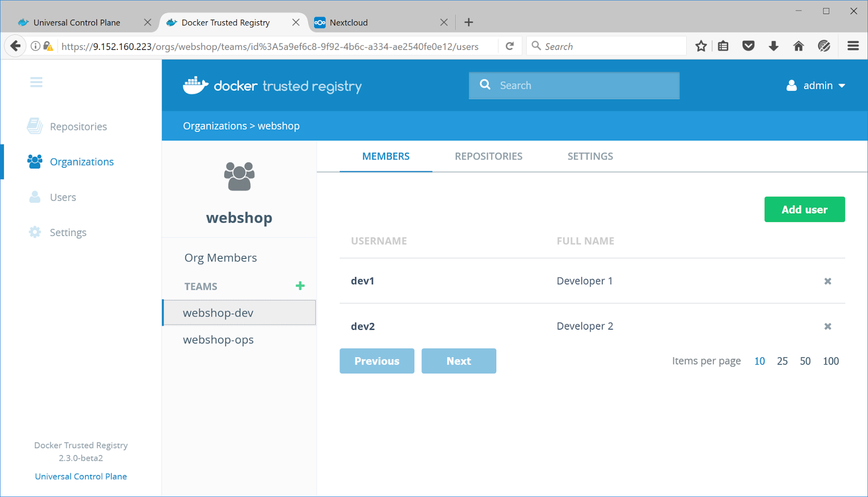Switch to the Universal Control Plane browser tab
868x497 pixels.
click(77, 22)
